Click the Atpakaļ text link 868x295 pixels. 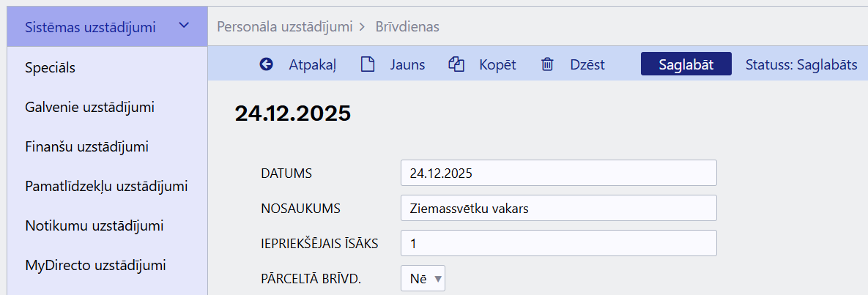click(312, 65)
